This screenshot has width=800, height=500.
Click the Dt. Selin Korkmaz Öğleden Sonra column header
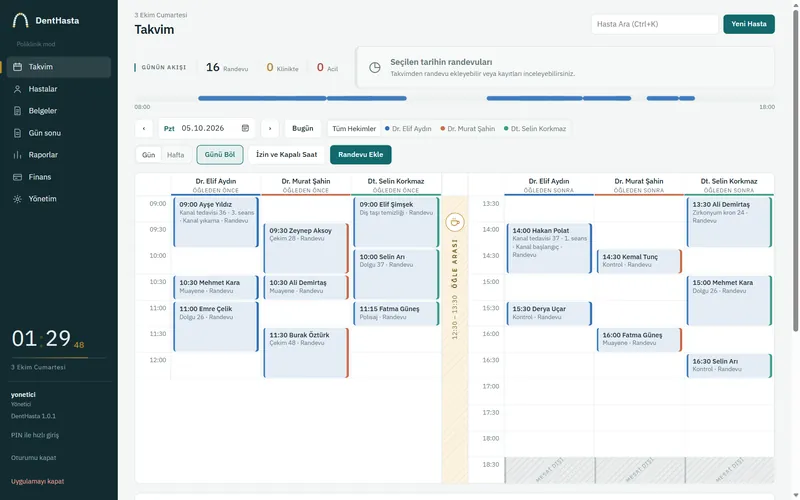[729, 185]
